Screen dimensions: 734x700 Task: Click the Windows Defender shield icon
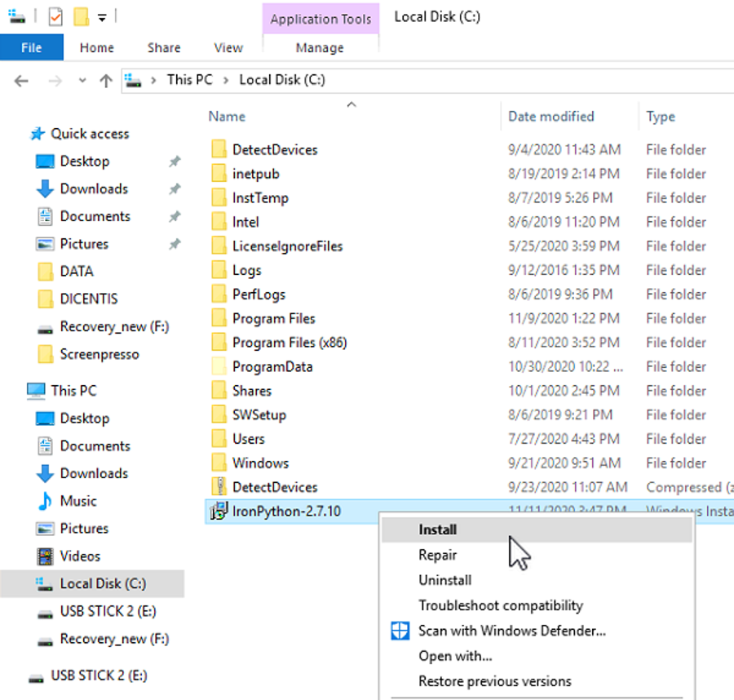click(400, 631)
